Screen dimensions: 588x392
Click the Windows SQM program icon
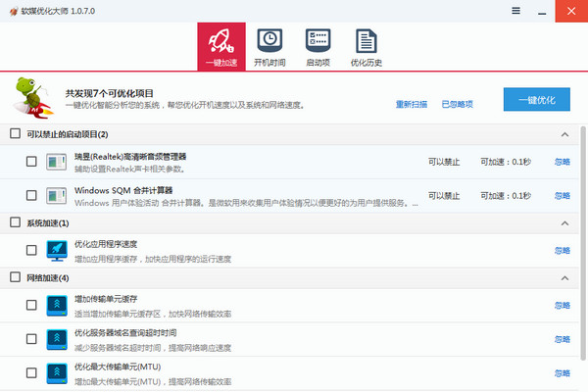(x=57, y=196)
